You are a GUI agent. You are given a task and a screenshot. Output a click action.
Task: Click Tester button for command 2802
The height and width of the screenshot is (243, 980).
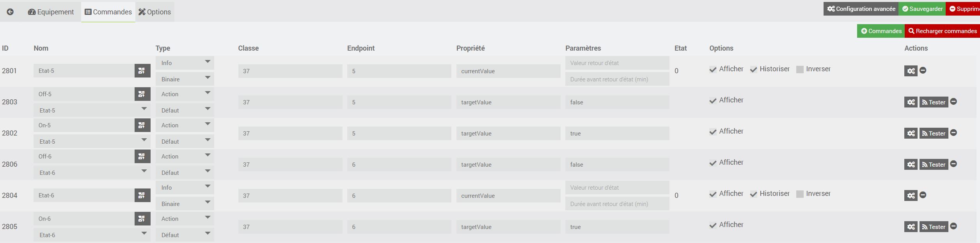coord(933,133)
